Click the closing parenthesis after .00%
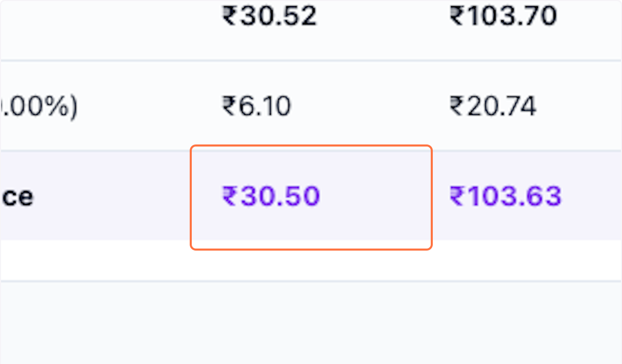The image size is (622, 364). [73, 107]
